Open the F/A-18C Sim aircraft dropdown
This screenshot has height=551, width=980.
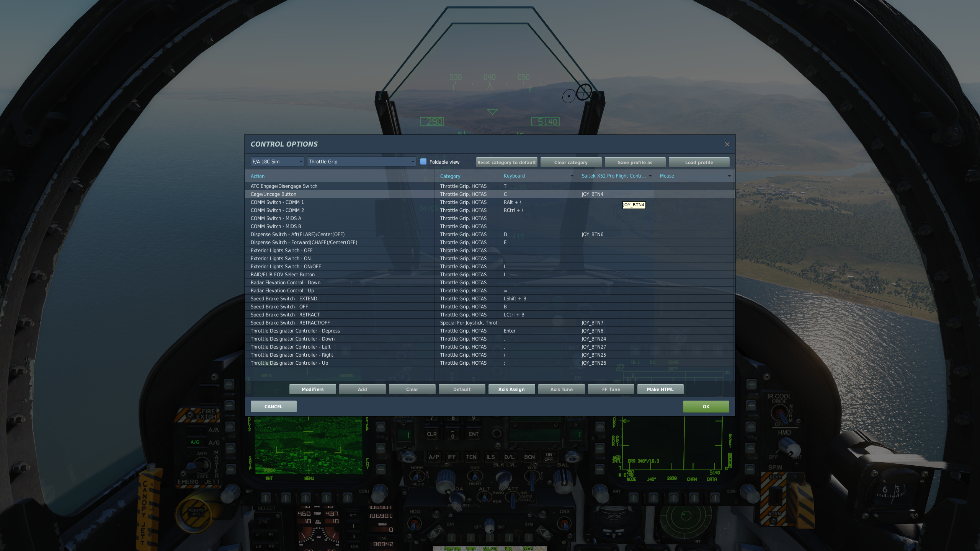click(x=277, y=161)
